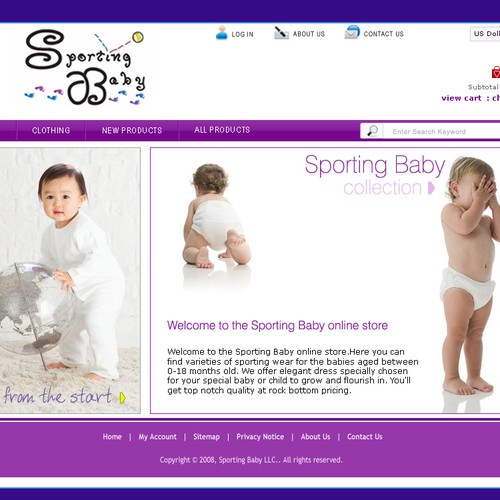The width and height of the screenshot is (500, 500).
Task: Click the from the start baby banner
Action: click(x=70, y=281)
